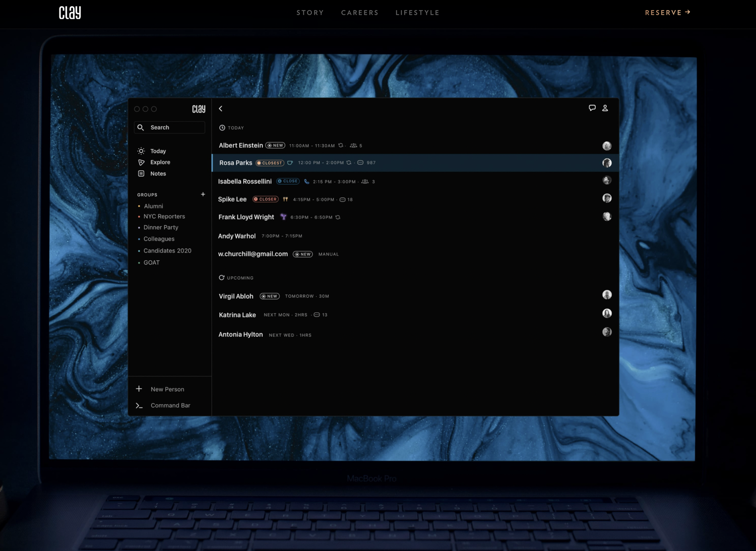Click the cocktail glass icon for Frank Lloyd Wright

[283, 217]
